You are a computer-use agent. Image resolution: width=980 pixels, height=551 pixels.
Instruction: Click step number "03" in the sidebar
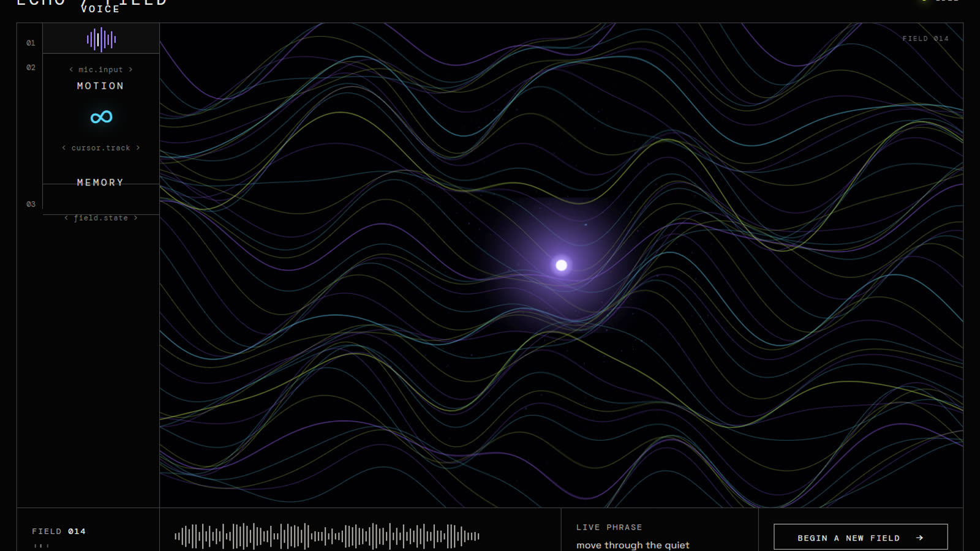click(x=31, y=204)
